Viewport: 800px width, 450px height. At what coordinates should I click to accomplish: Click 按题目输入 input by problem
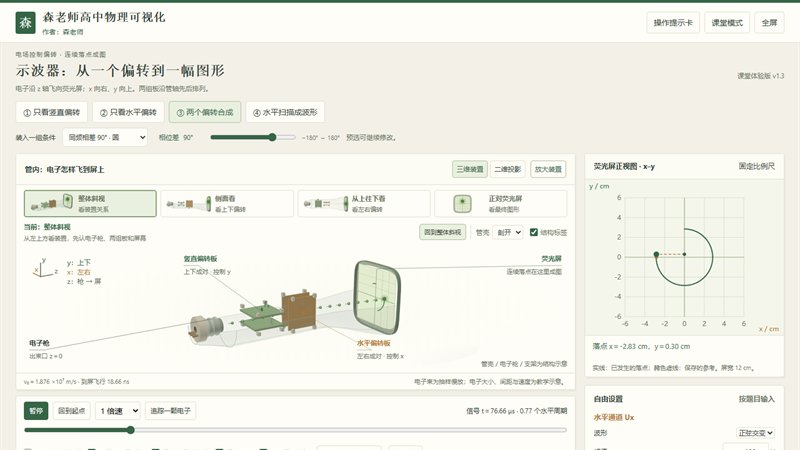point(757,399)
